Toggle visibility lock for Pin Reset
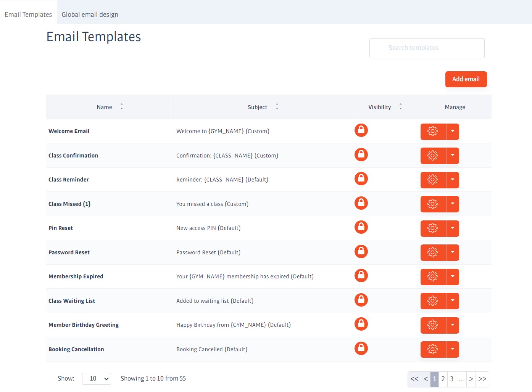This screenshot has width=532, height=392. (x=361, y=227)
